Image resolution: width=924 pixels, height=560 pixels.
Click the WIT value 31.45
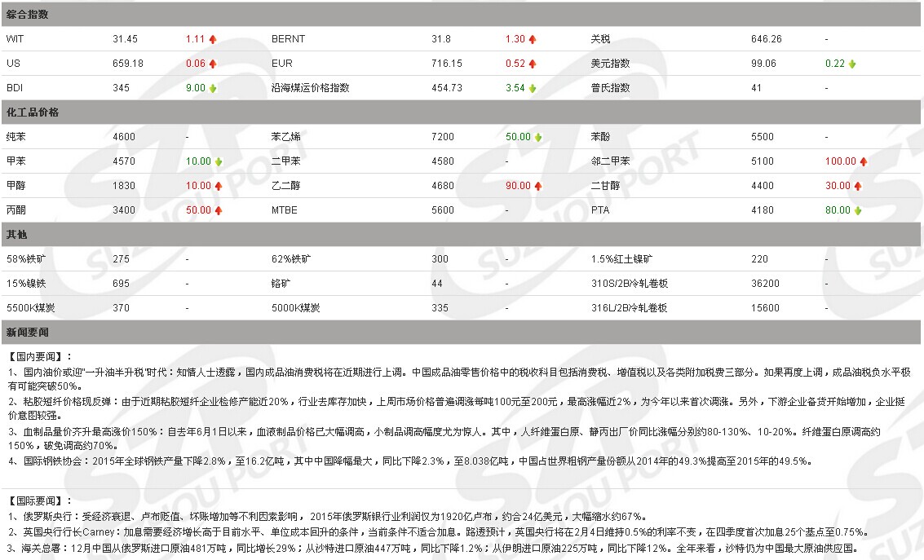pos(125,39)
